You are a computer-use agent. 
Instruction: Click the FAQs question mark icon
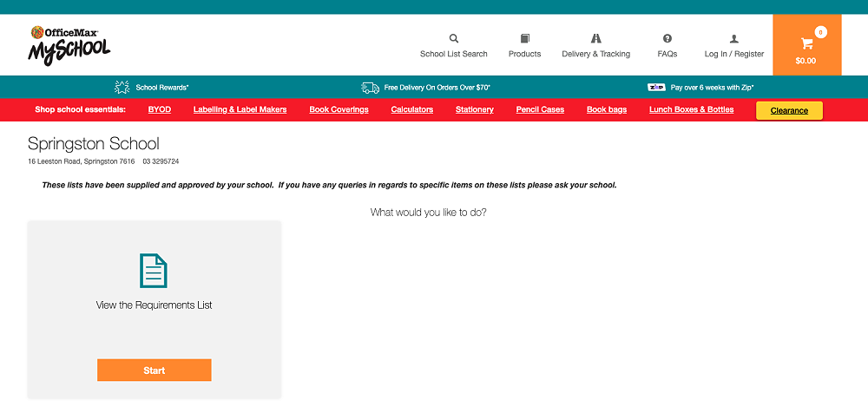pyautogui.click(x=667, y=39)
